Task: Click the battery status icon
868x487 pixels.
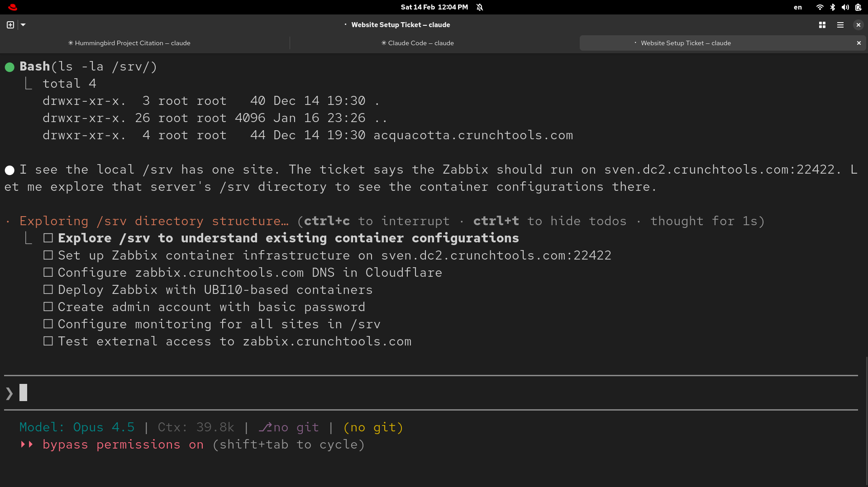Action: tap(858, 7)
